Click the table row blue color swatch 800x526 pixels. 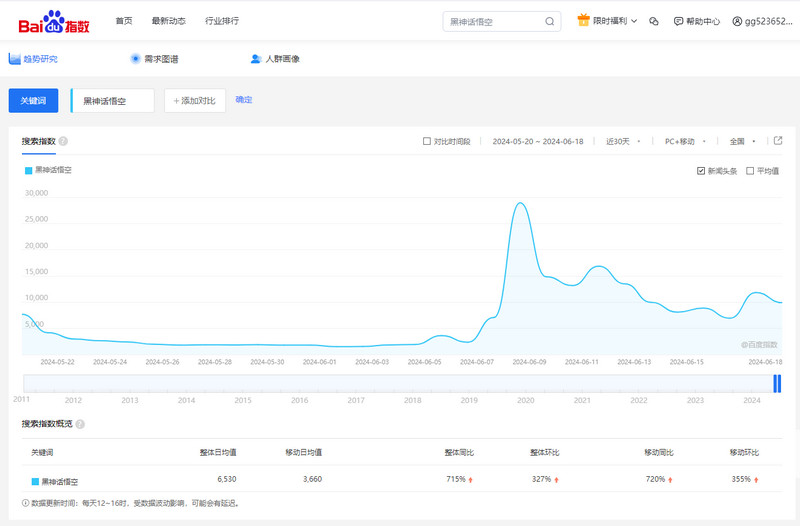point(35,482)
